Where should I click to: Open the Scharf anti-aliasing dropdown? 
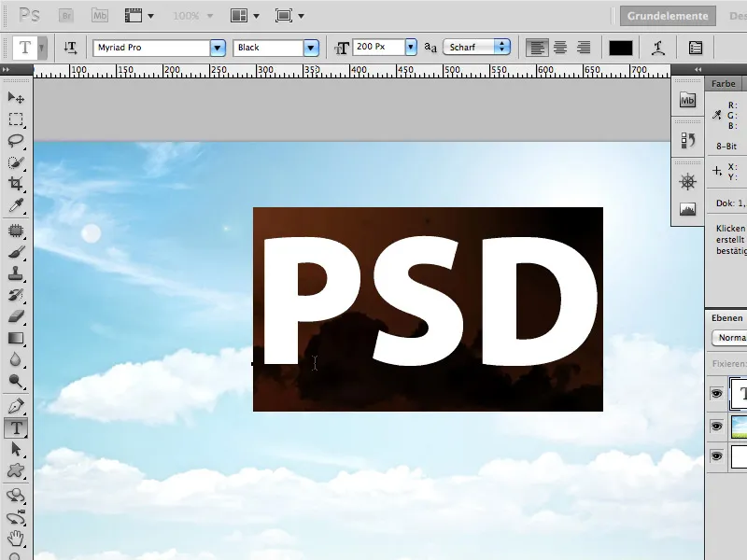click(x=477, y=48)
